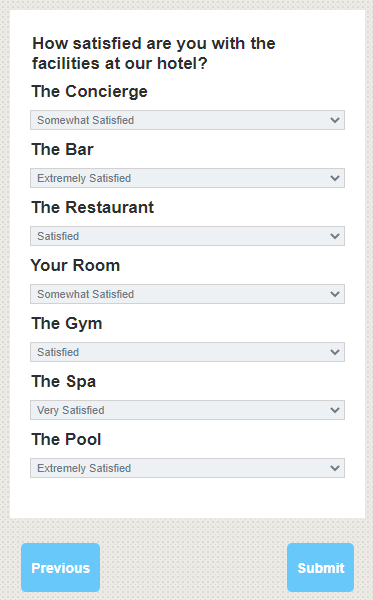This screenshot has width=373, height=600.
Task: Open The Concierge satisfaction dropdown
Action: coord(187,120)
